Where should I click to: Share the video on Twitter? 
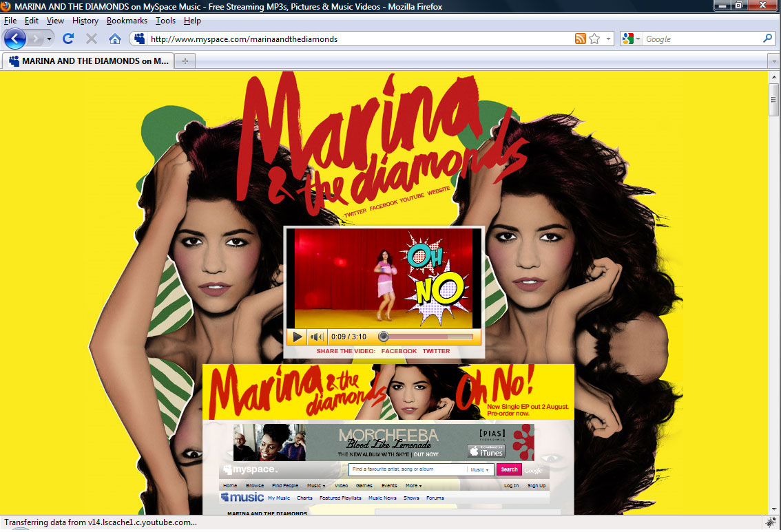pyautogui.click(x=437, y=351)
